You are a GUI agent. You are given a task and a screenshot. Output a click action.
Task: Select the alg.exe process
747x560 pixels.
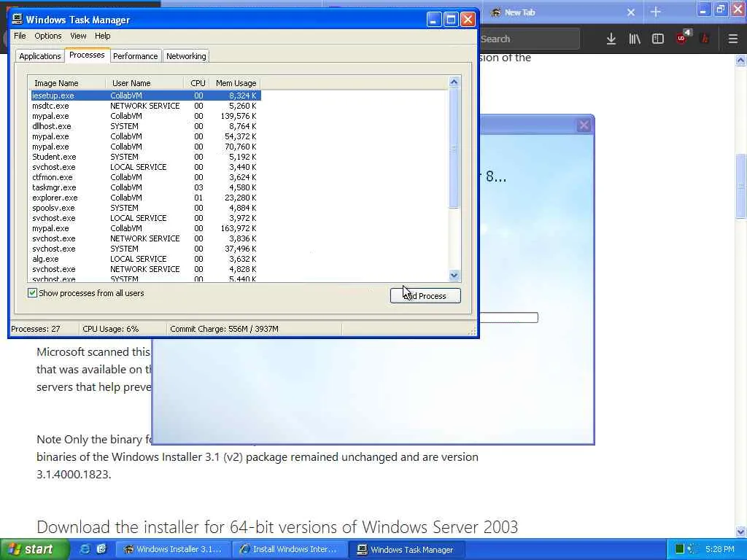[145, 259]
